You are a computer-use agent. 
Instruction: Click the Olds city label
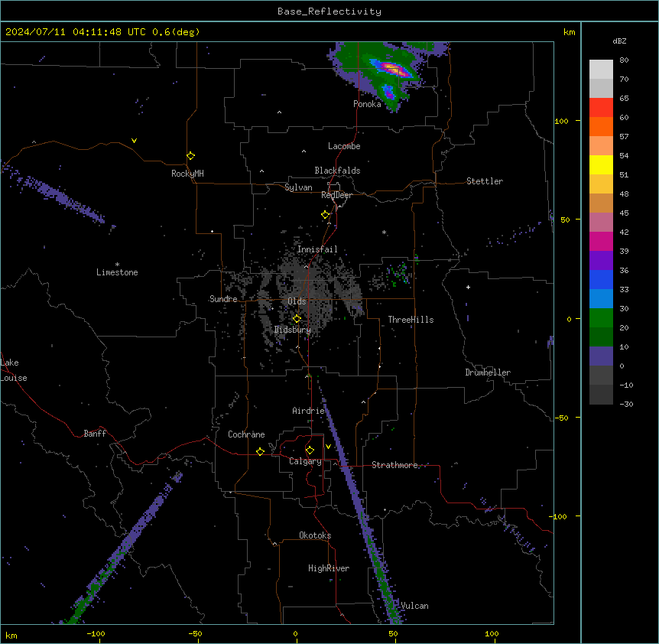297,301
